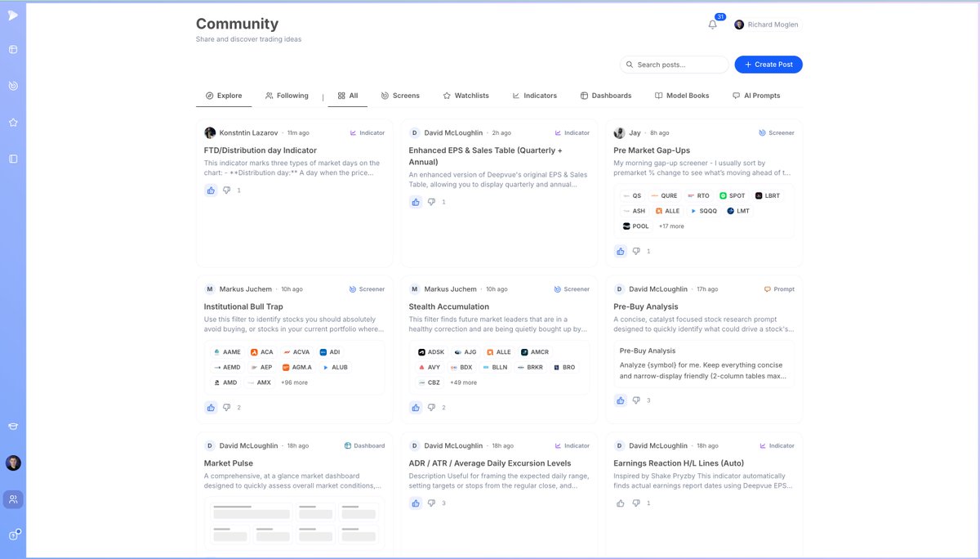
Task: Like the Pre Market Gap-Ups post
Action: pyautogui.click(x=621, y=252)
